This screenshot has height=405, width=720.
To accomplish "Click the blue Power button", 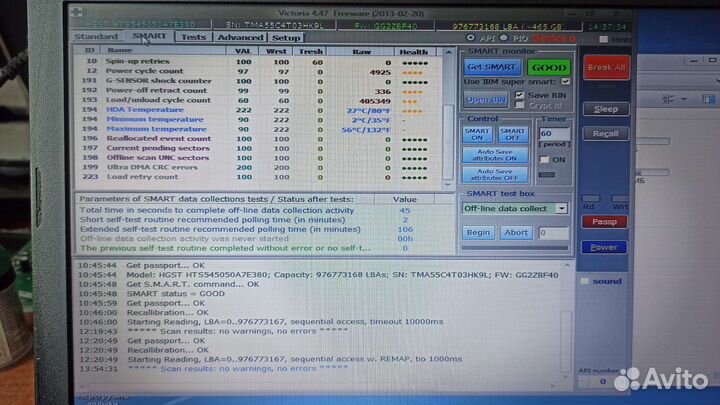I will point(604,248).
